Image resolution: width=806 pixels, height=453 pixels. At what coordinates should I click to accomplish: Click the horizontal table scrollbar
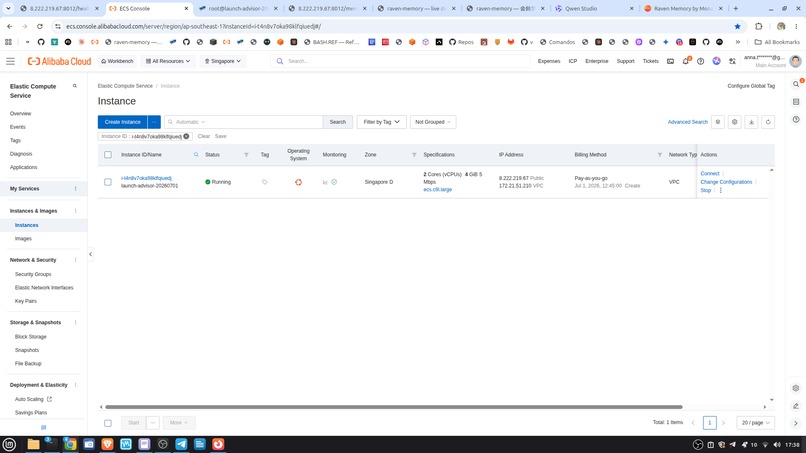(x=393, y=407)
